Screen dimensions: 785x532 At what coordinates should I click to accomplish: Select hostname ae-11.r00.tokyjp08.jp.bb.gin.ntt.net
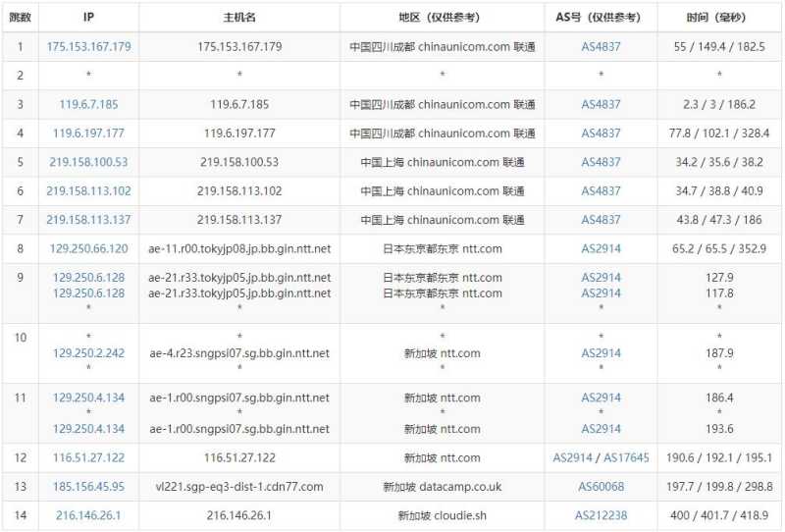pyautogui.click(x=239, y=248)
